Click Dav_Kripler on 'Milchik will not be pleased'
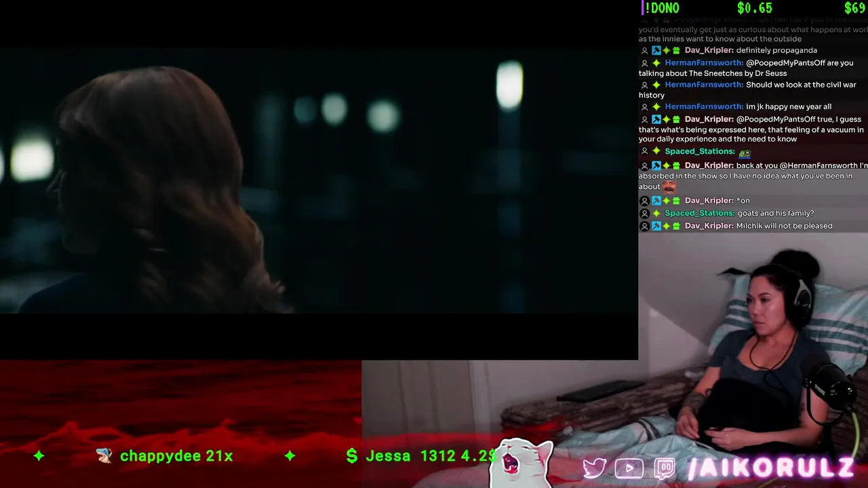Image resolution: width=868 pixels, height=488 pixels. tap(709, 226)
